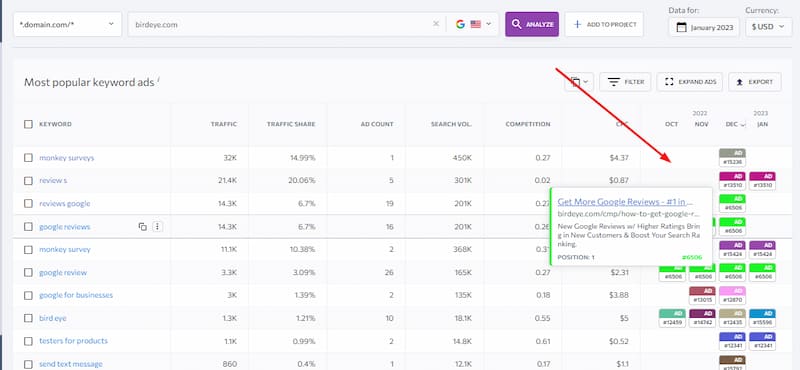Select the $4.37 CPC cell
800x370 pixels.
(x=619, y=158)
